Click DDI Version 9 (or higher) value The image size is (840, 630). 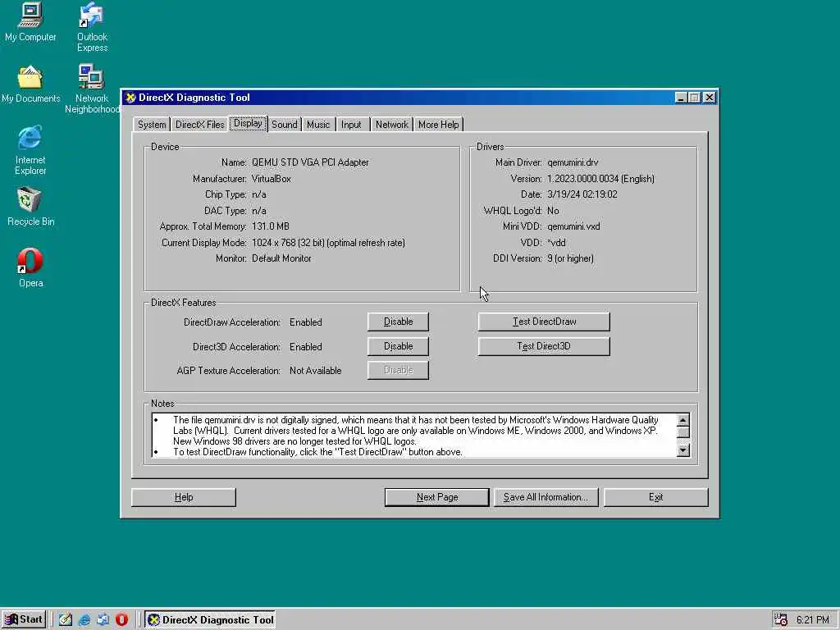click(570, 258)
